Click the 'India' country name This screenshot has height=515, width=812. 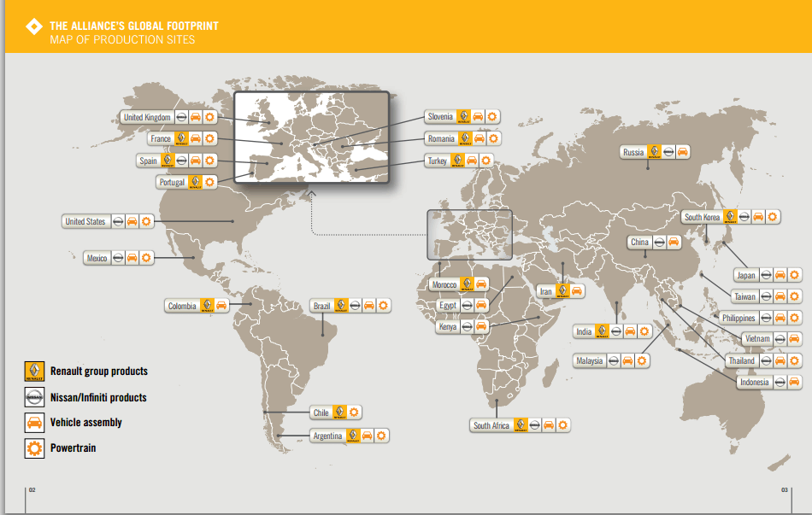coord(584,331)
